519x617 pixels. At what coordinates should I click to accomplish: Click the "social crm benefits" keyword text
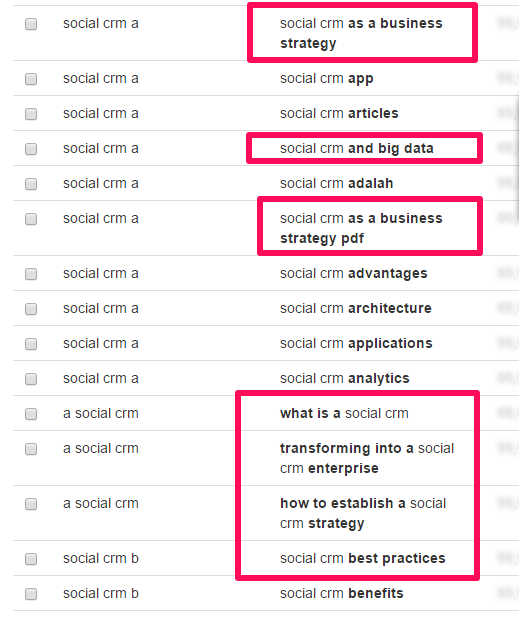point(342,593)
